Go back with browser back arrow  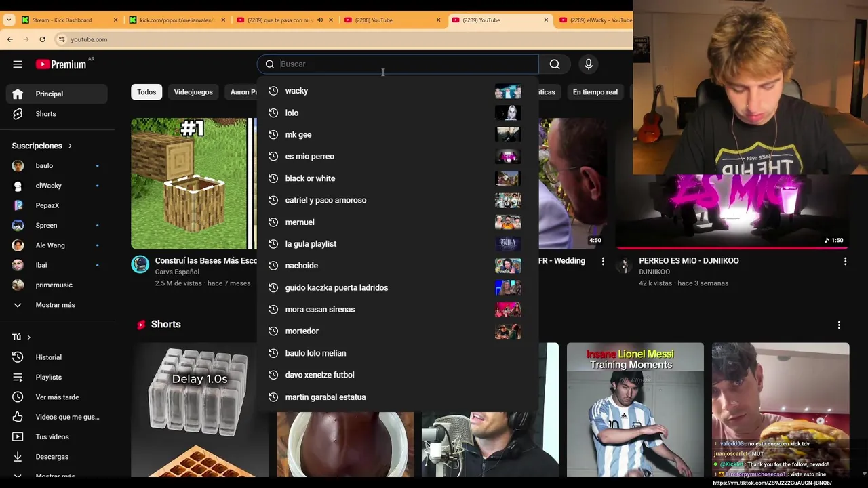pos(9,39)
